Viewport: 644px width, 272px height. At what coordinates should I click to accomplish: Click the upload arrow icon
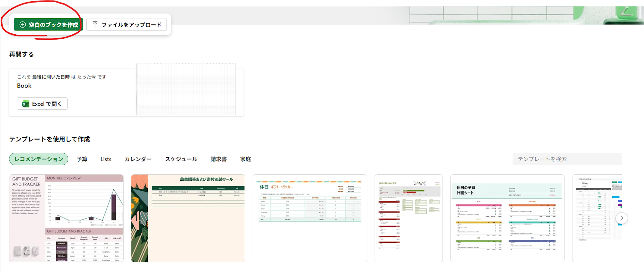pos(95,24)
